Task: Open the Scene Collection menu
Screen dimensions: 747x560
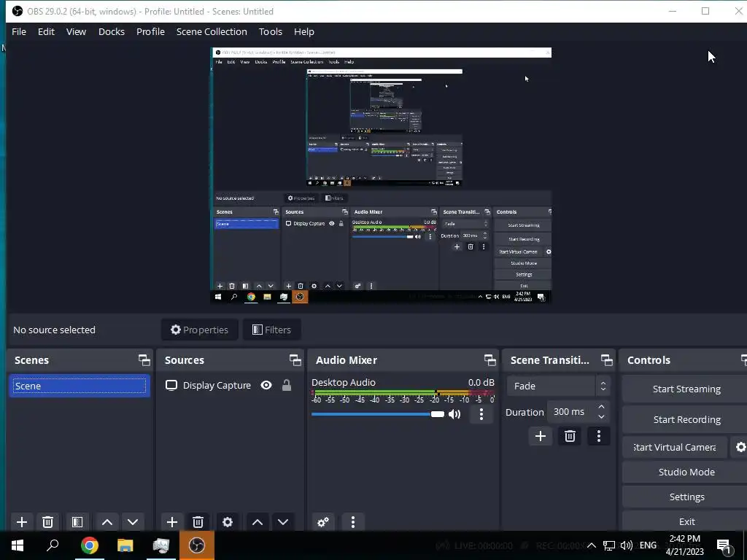Action: (x=212, y=32)
